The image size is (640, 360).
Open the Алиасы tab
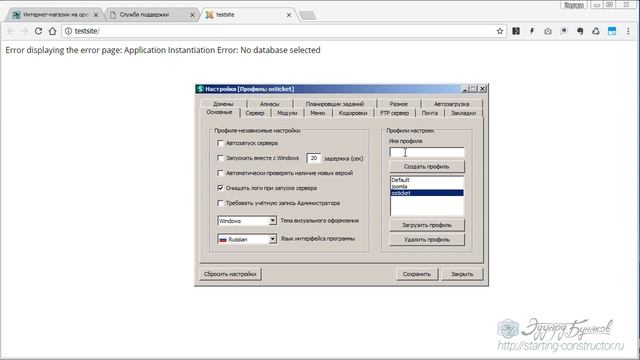(x=269, y=104)
